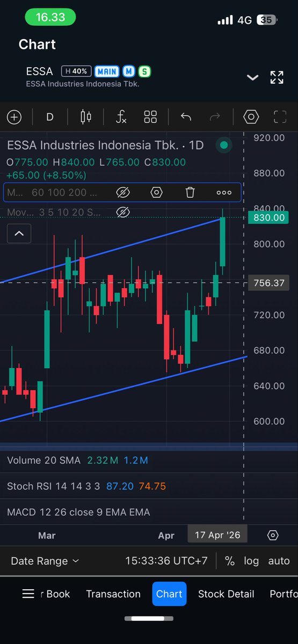
Task: Open the hamburger menu in bottom bar
Action: tap(28, 594)
